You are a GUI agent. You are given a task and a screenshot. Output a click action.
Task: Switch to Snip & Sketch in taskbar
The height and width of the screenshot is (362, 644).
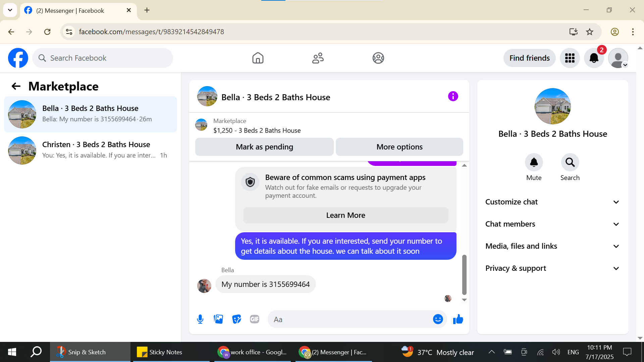[x=90, y=352]
